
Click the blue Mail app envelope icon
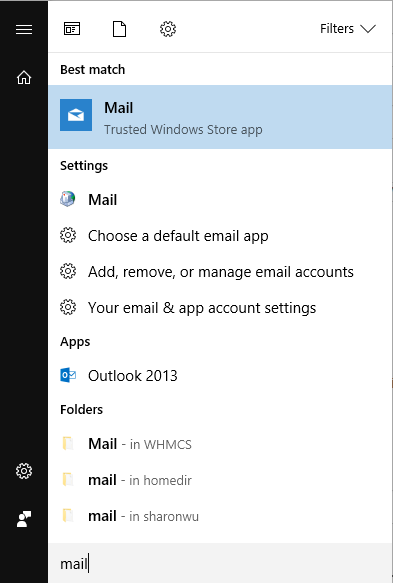(x=76, y=115)
